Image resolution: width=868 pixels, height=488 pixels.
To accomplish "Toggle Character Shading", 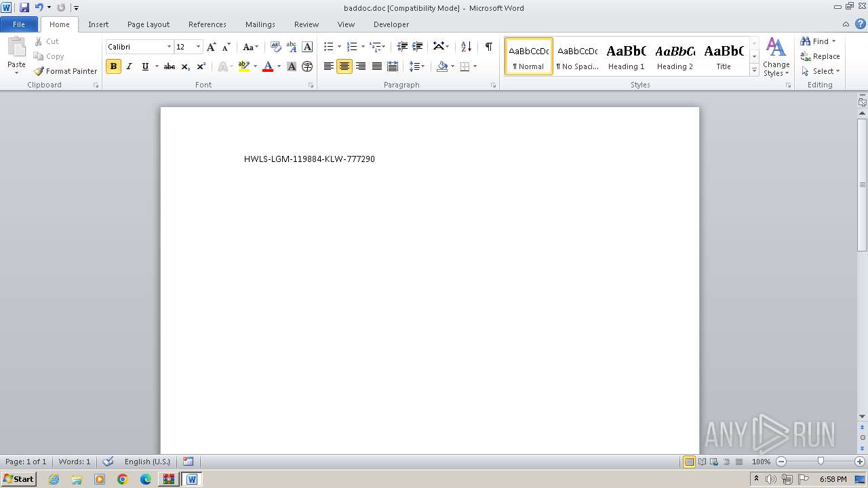I will [x=292, y=66].
